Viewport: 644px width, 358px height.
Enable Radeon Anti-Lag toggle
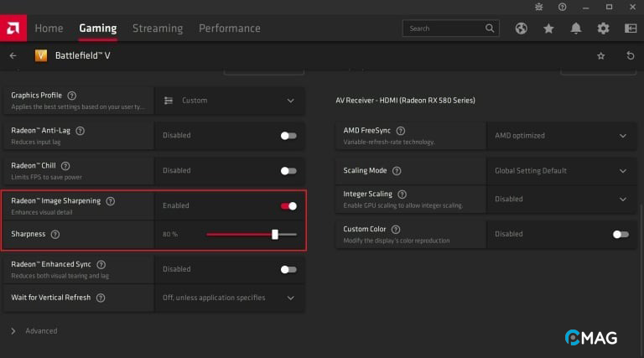click(288, 136)
